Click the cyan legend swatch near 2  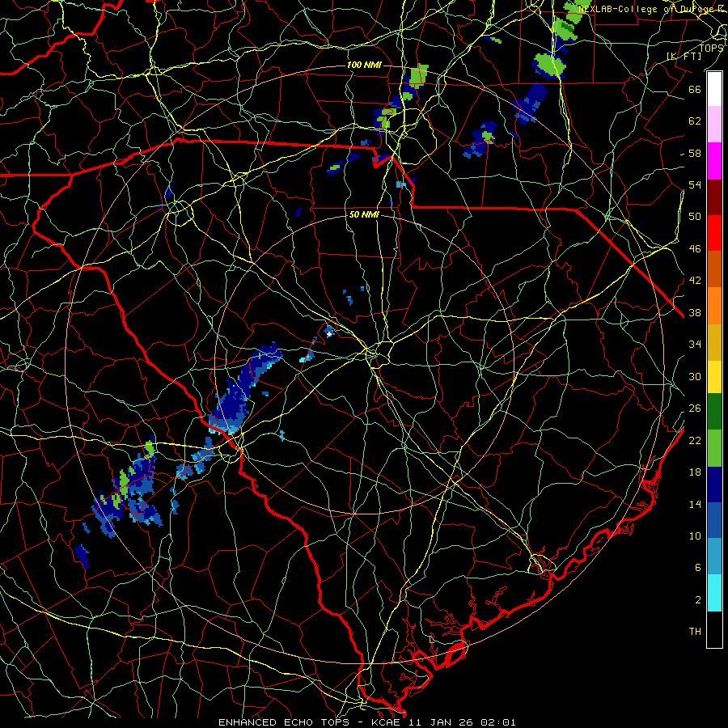pyautogui.click(x=714, y=593)
